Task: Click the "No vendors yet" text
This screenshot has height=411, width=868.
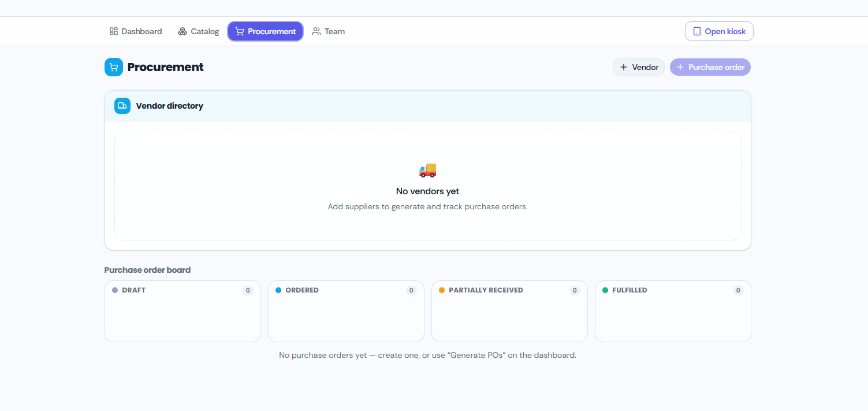Action: 427,191
